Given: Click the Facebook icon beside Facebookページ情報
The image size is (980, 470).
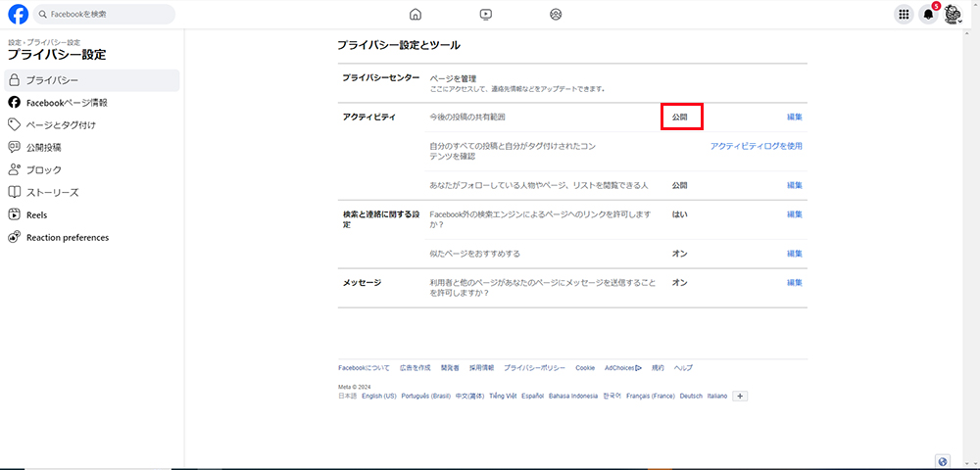Looking at the screenshot, I should 15,103.
